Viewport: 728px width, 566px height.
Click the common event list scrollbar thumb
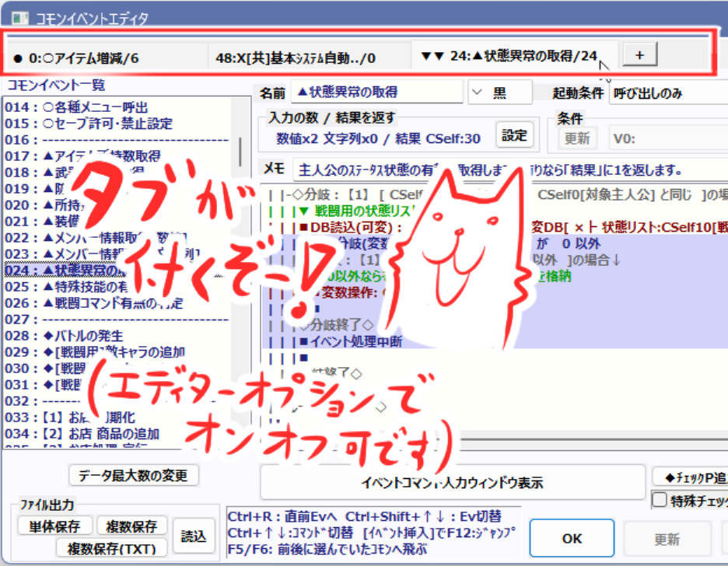tap(240, 152)
